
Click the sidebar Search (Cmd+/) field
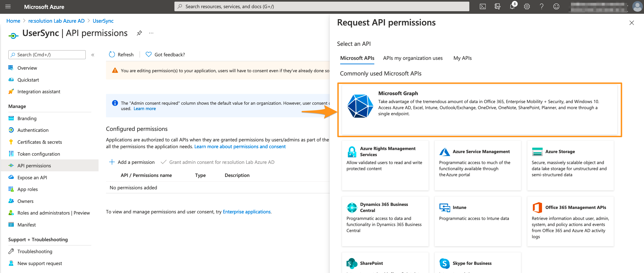point(47,54)
